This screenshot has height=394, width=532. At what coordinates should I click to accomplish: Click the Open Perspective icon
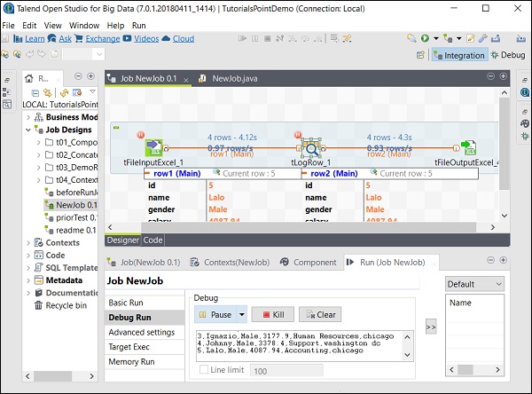tap(420, 55)
